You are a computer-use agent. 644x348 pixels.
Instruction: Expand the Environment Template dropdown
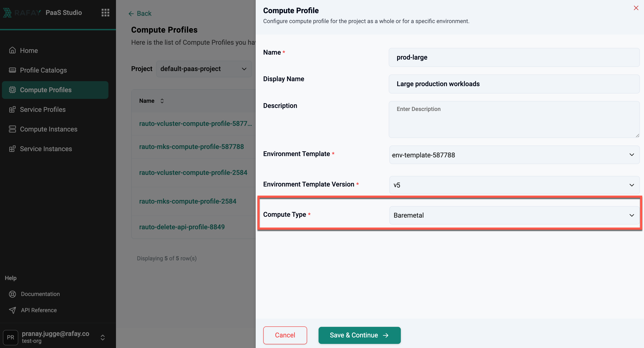pyautogui.click(x=514, y=155)
